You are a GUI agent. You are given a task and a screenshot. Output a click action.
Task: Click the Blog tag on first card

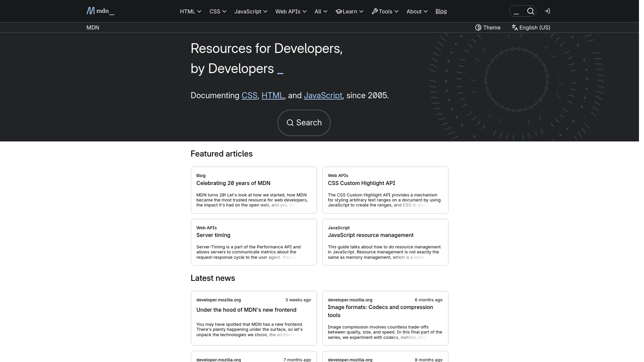point(201,175)
